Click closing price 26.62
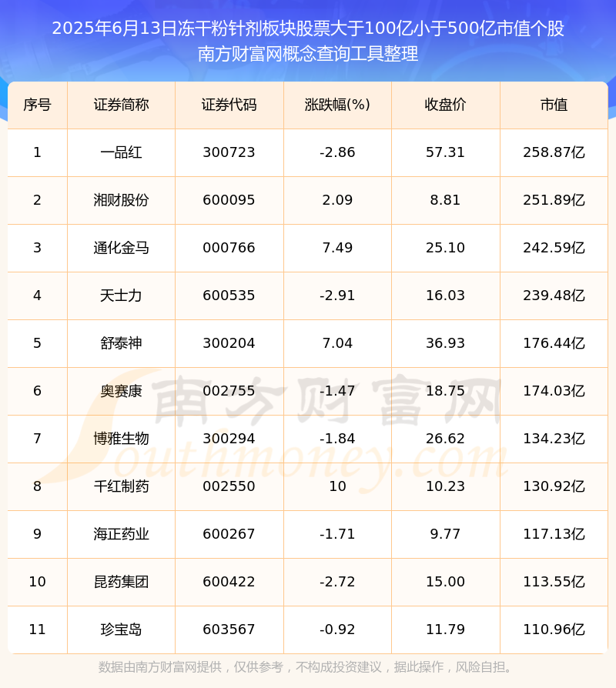The image size is (616, 688). tap(445, 439)
